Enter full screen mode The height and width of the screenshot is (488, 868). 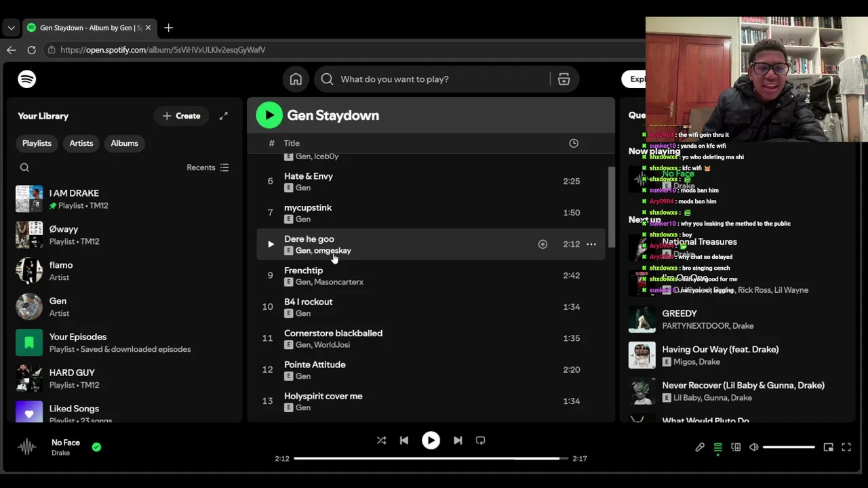click(x=846, y=447)
